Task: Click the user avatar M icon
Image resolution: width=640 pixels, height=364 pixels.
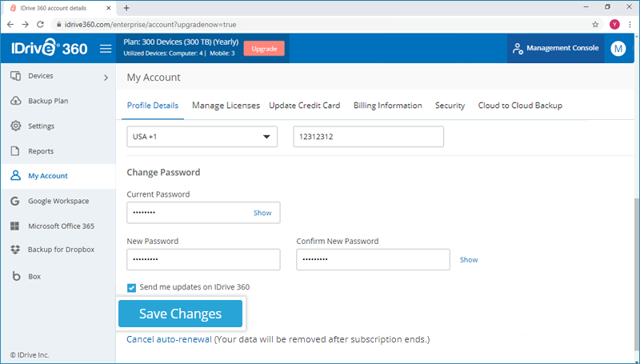Action: (618, 49)
